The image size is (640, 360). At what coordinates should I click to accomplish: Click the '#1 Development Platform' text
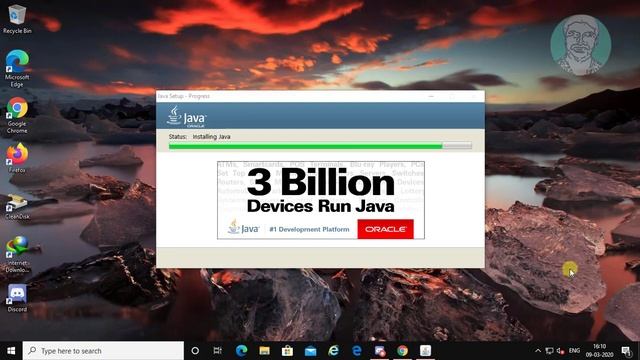click(x=309, y=229)
